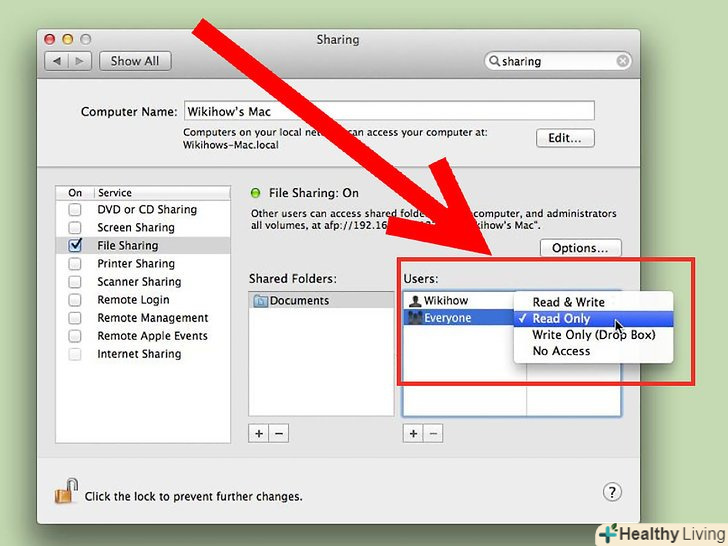Click the forward navigation arrow
The height and width of the screenshot is (546, 728).
(80, 61)
